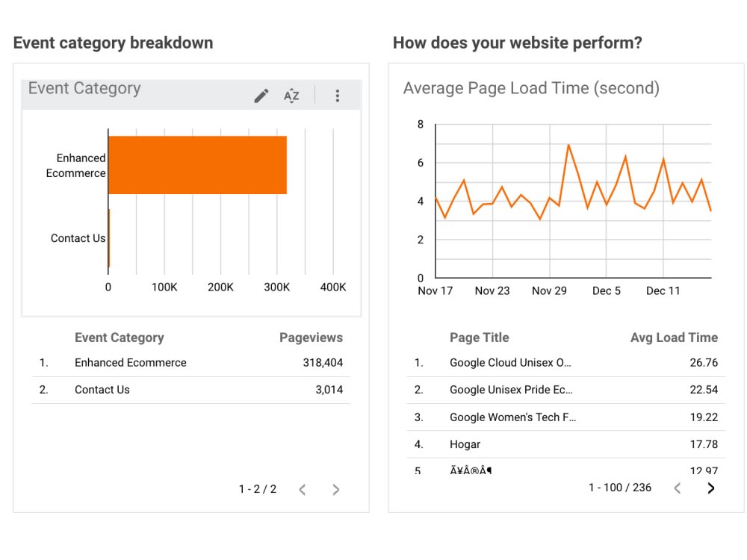
Task: Sort by Page Title column header
Action: [x=480, y=337]
